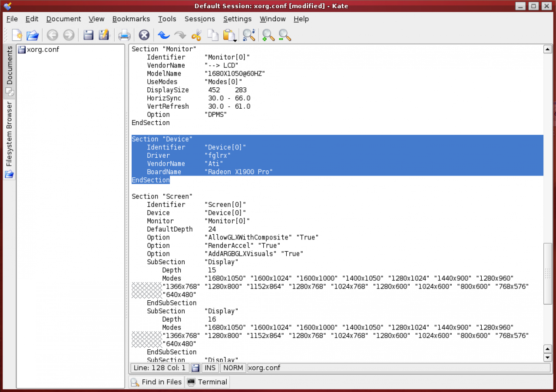
Task: Click the "DPMS" option value
Action: (215, 115)
